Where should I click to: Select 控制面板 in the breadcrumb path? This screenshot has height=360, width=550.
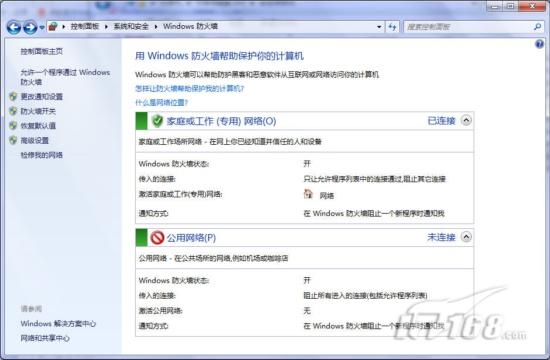85,26
